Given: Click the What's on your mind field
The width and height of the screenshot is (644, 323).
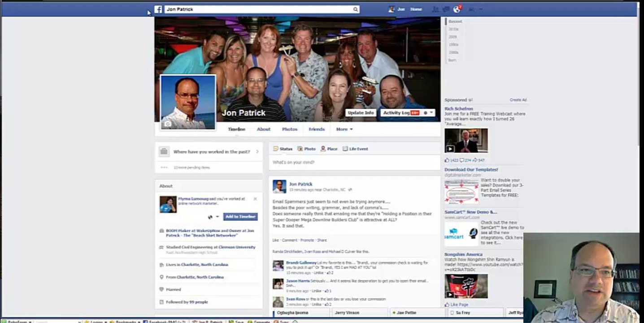Looking at the screenshot, I should pos(354,162).
